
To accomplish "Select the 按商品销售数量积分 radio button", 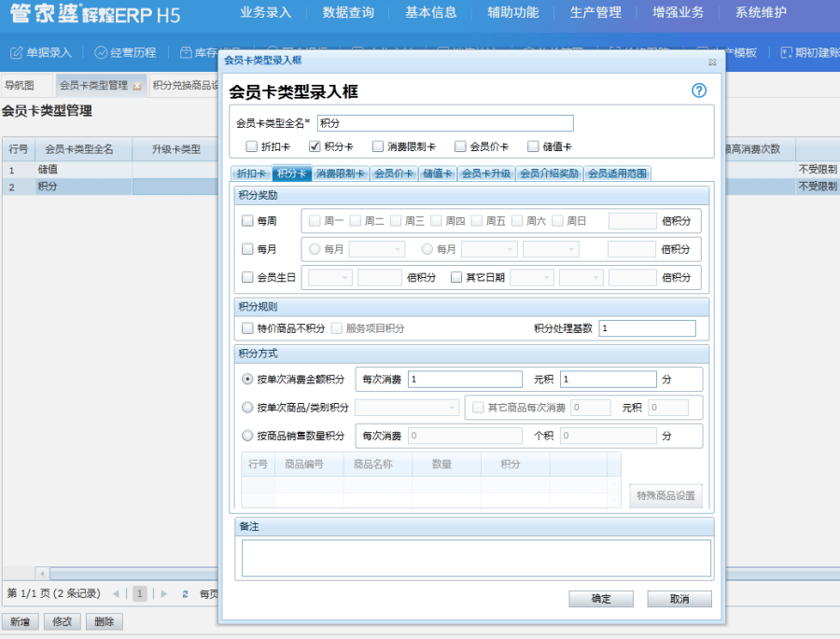I will point(245,436).
